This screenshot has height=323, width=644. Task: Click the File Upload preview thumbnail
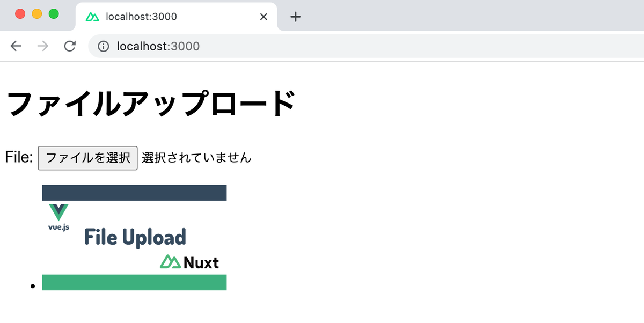coord(134,237)
